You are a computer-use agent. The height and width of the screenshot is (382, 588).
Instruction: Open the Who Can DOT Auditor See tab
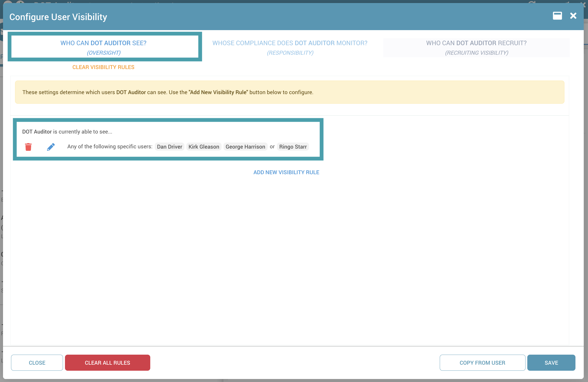(x=104, y=47)
